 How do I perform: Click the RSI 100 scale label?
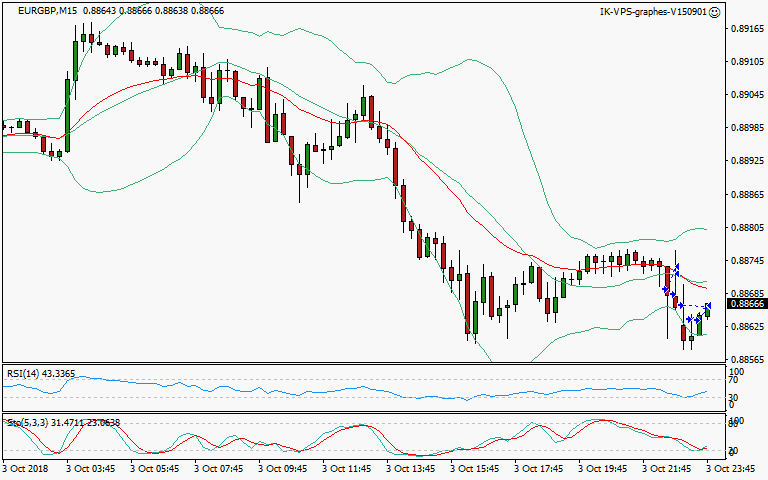pos(735,371)
